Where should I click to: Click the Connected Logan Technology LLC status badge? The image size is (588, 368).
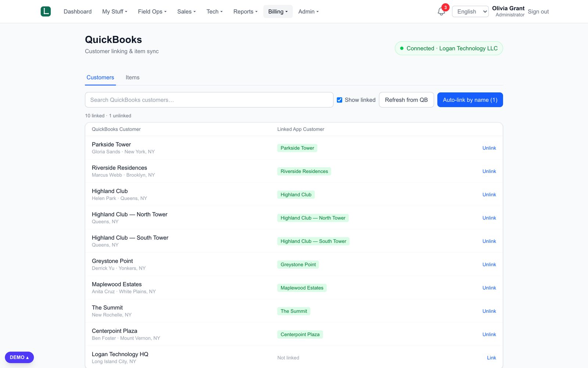pyautogui.click(x=449, y=48)
